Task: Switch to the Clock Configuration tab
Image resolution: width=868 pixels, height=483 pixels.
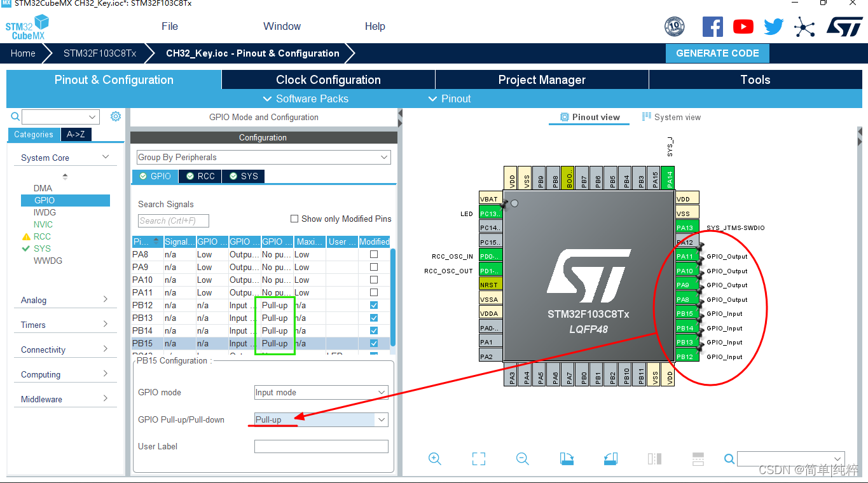Action: (x=328, y=79)
